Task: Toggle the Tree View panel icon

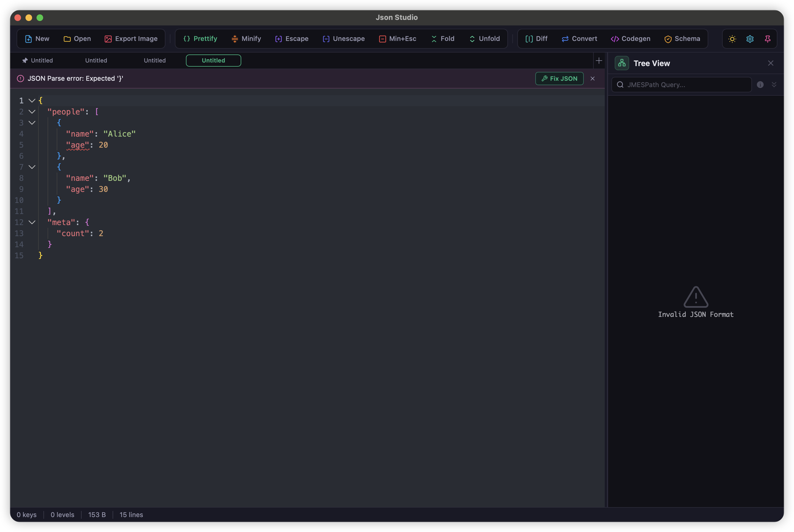Action: pos(622,63)
